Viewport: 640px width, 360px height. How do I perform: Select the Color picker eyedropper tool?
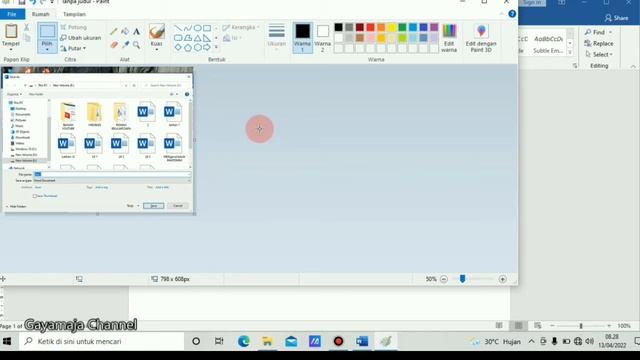[x=125, y=44]
